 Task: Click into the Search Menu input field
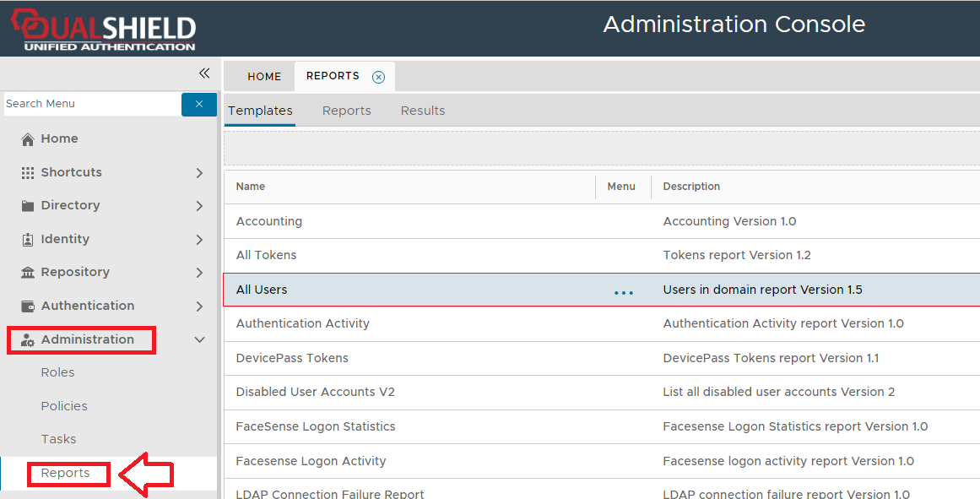[91, 104]
